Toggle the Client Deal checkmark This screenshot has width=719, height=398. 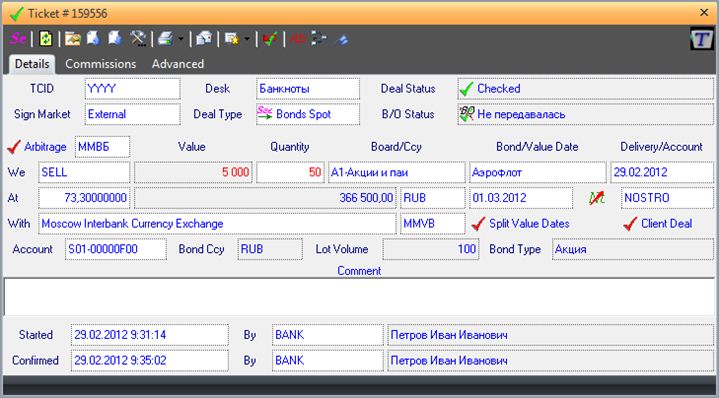(631, 224)
